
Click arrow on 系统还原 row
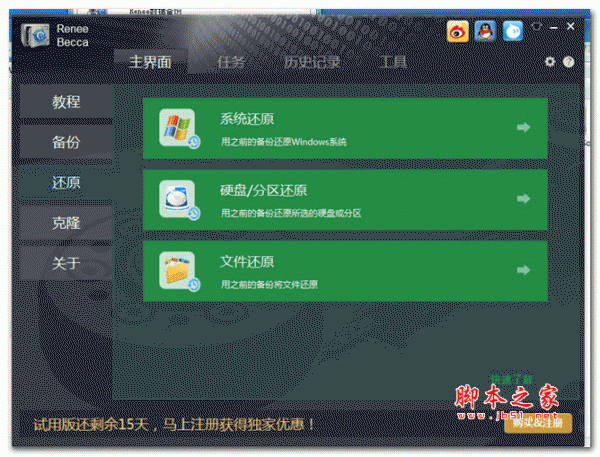[x=523, y=127]
